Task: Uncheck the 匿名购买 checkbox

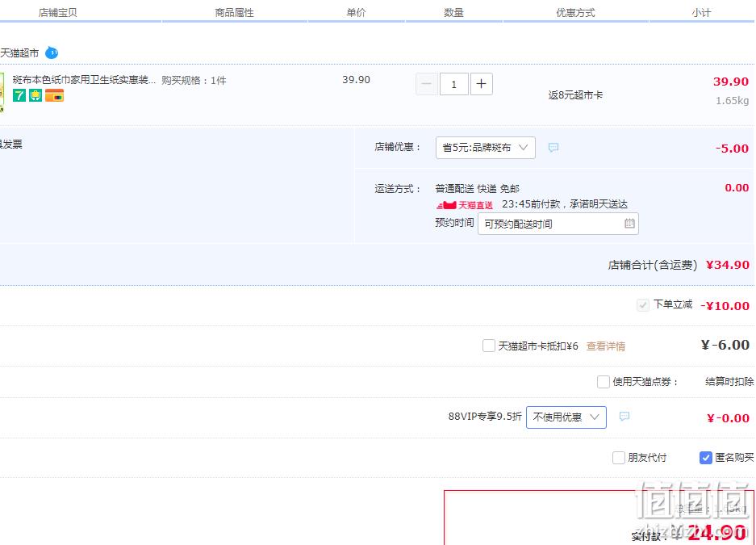Action: point(706,458)
